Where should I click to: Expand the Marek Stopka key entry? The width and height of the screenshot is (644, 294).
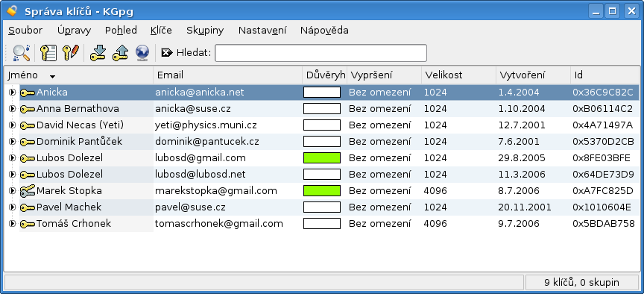(12, 191)
